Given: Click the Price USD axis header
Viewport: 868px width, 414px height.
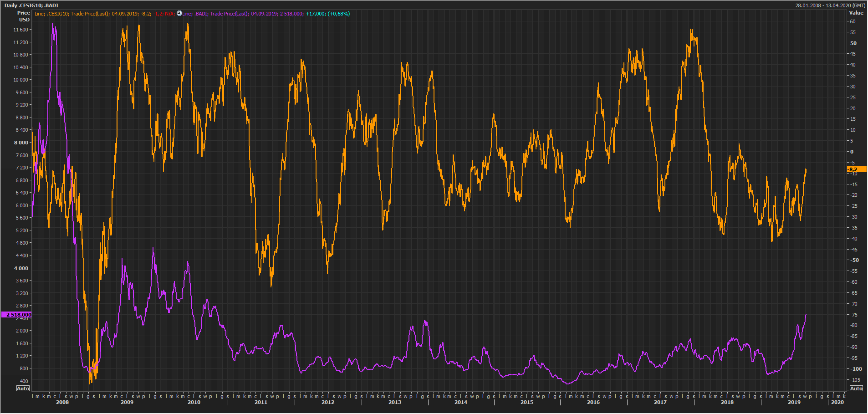Looking at the screenshot, I should coord(24,16).
